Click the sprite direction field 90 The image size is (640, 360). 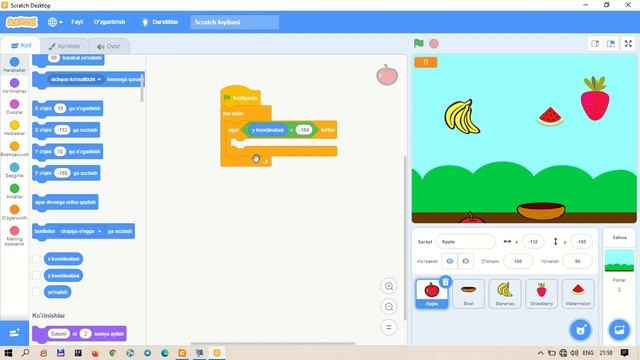click(x=577, y=261)
